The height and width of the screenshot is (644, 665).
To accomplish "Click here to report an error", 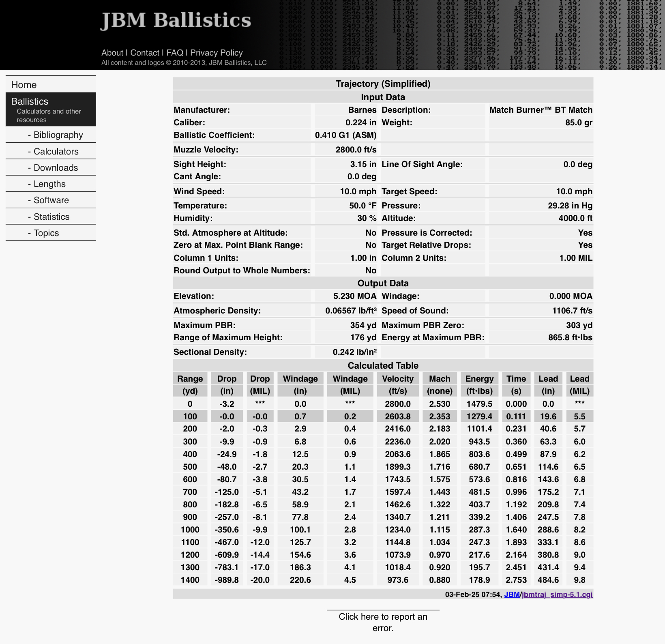I will pos(383,622).
